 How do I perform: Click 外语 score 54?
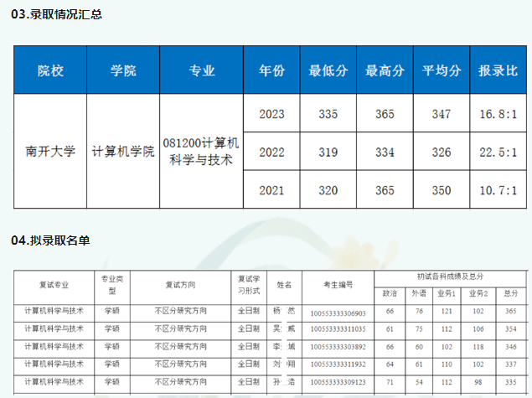click(x=419, y=382)
